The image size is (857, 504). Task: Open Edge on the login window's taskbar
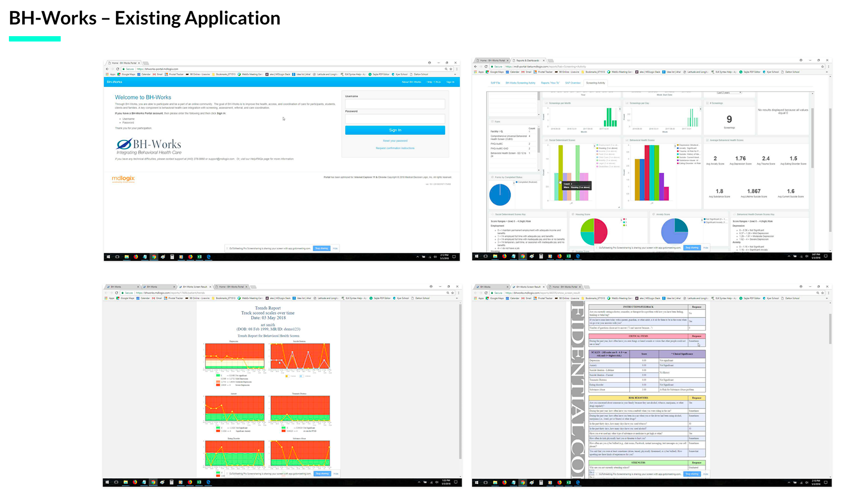pyautogui.click(x=208, y=257)
